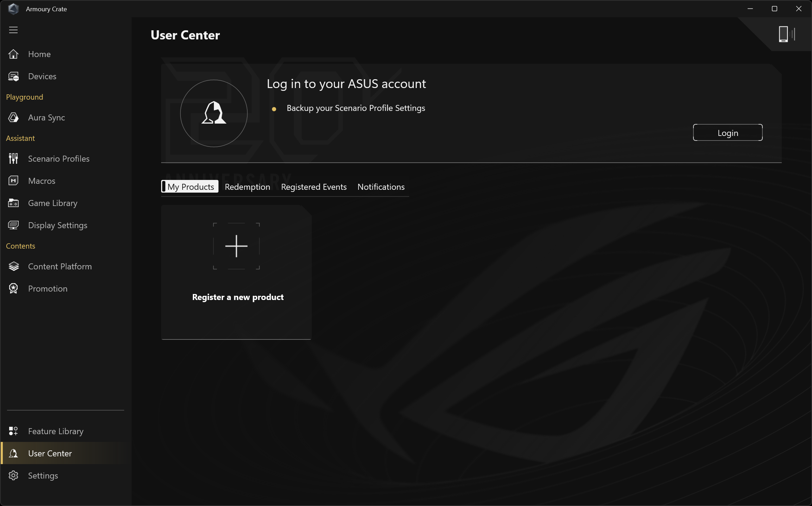Navigate to Game Library
This screenshot has height=506, width=812.
tap(66, 203)
